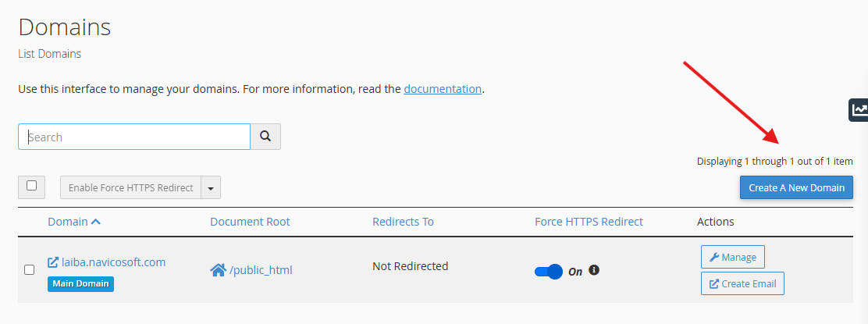Expand the Force HTTPS Redirect dropdown caret
868x324 pixels.
click(211, 187)
